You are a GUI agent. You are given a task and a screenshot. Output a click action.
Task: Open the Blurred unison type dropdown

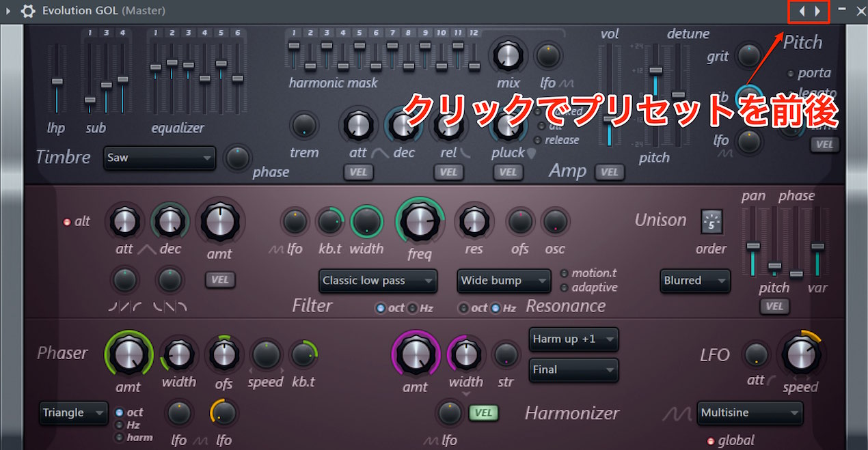click(696, 281)
